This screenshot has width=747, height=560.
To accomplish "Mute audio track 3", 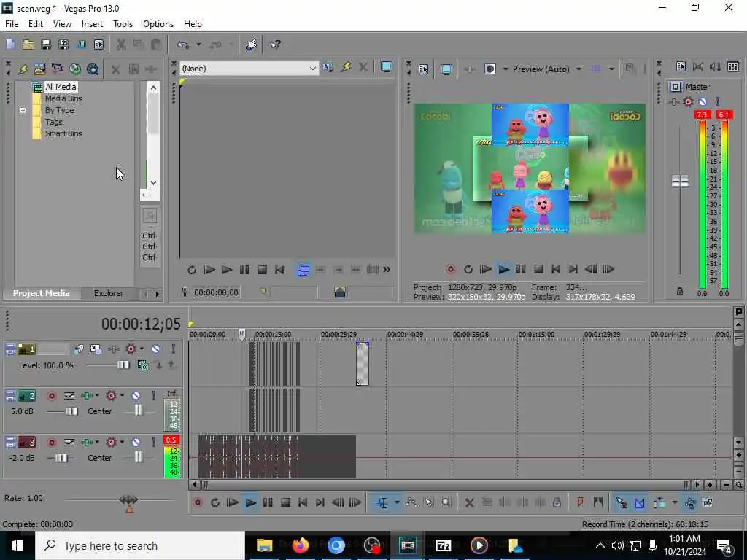I will click(x=136, y=443).
